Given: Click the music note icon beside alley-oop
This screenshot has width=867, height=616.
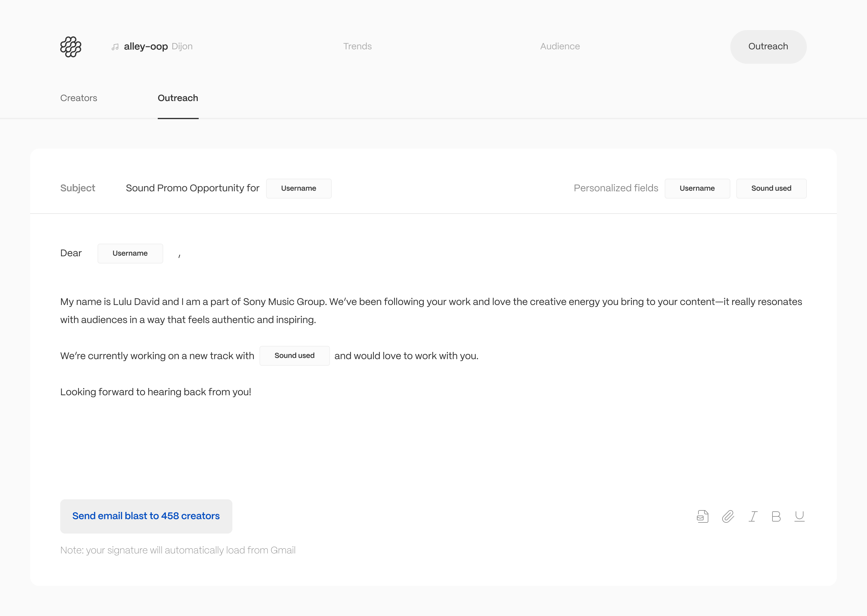Looking at the screenshot, I should tap(115, 47).
